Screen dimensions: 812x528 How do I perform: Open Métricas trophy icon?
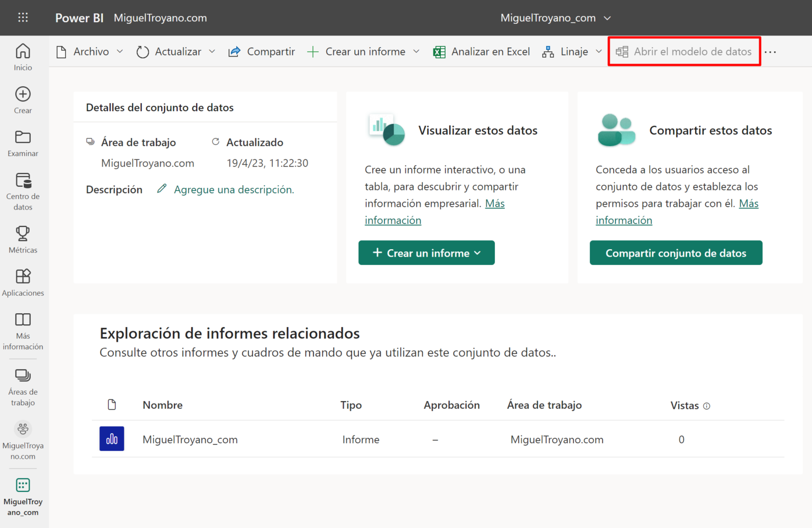pyautogui.click(x=23, y=233)
